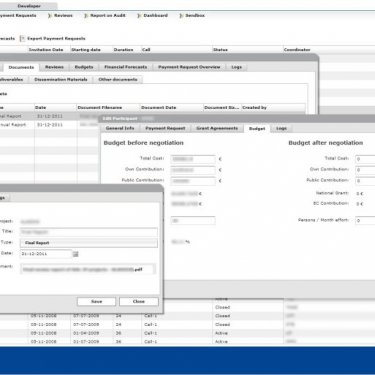Select the row starting 01-04-2009

(x=187, y=333)
